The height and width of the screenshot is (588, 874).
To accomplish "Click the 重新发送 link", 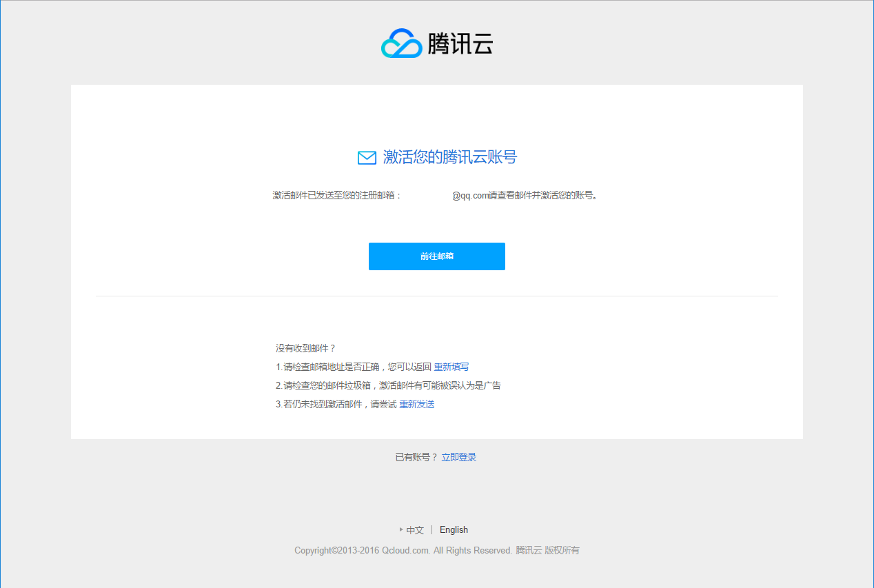I will pyautogui.click(x=417, y=404).
